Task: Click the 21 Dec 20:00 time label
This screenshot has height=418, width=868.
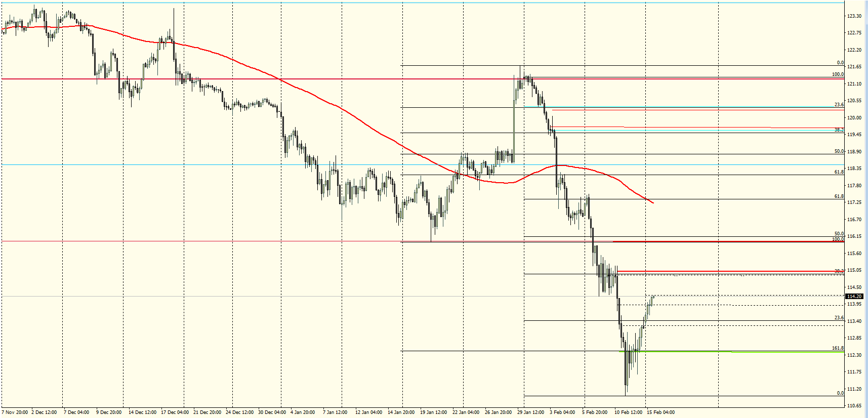Action: point(207,412)
